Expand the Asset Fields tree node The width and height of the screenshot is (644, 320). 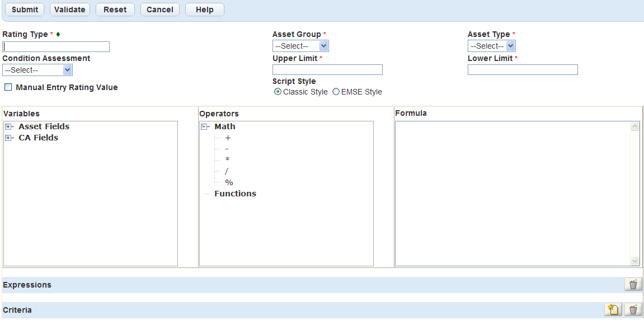point(8,127)
